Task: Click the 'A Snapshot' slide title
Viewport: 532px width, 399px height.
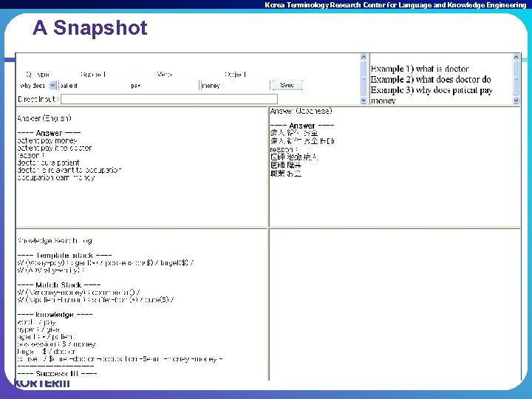Action: tap(90, 27)
